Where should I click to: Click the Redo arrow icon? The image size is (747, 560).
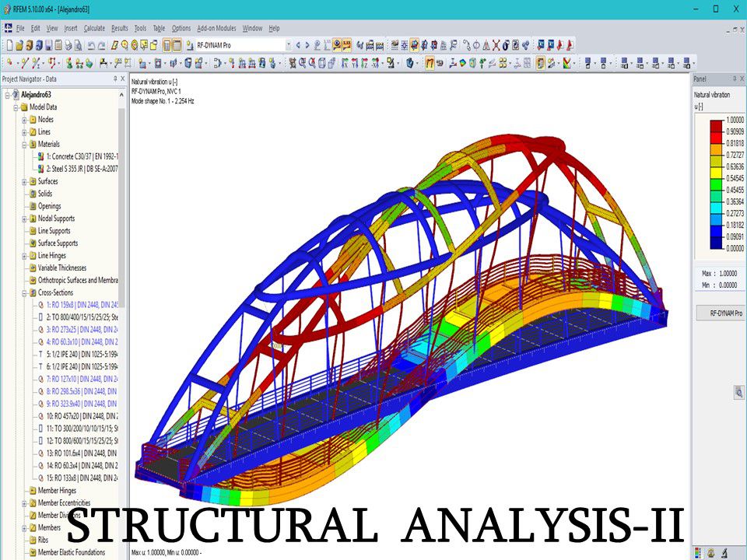[x=101, y=46]
